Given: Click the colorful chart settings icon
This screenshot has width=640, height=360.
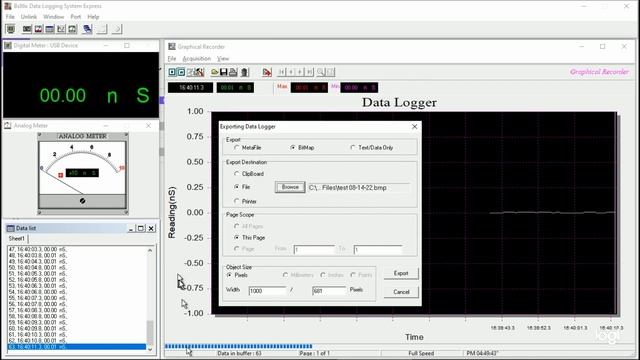Looking at the screenshot, I should click(x=199, y=72).
